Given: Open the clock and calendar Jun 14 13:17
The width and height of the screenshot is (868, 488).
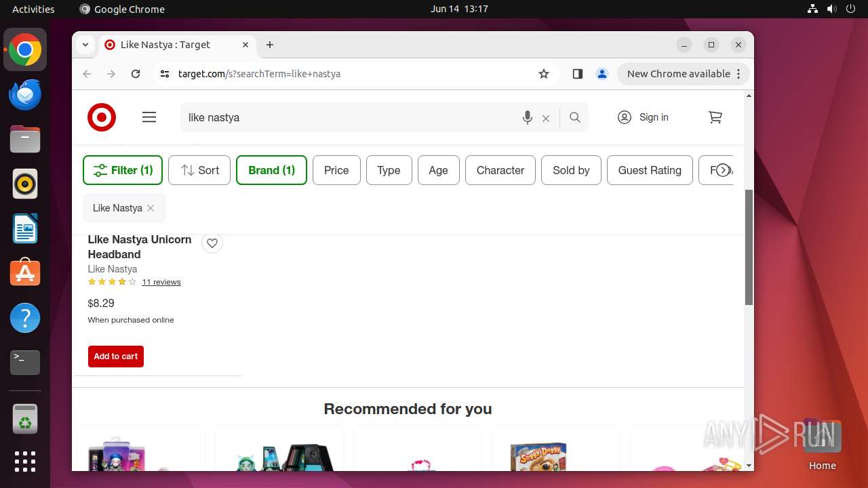Looking at the screenshot, I should (459, 9).
